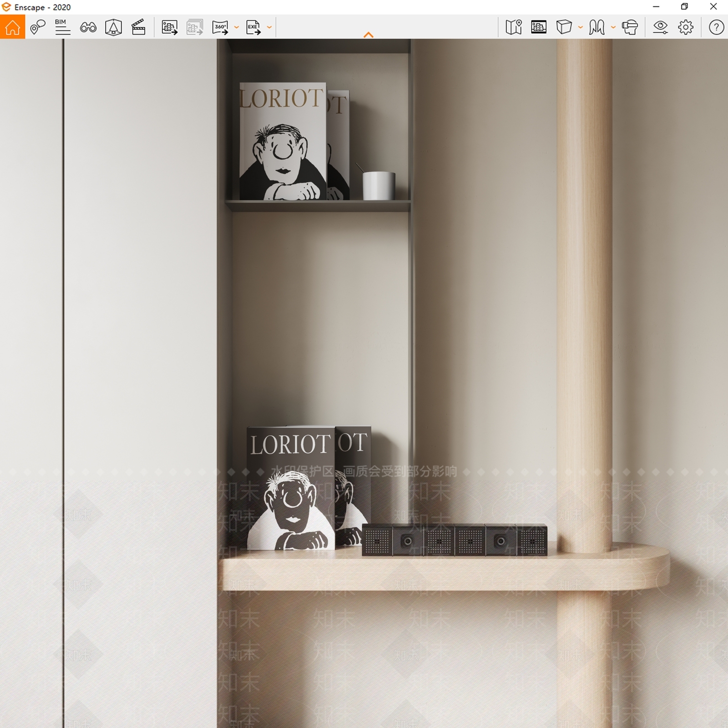
Task: Click the batch rendering icon
Action: pos(195,27)
